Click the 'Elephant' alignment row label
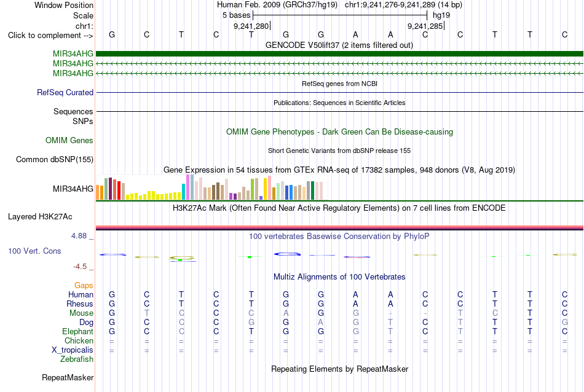Image resolution: width=584 pixels, height=392 pixels. pos(77,331)
